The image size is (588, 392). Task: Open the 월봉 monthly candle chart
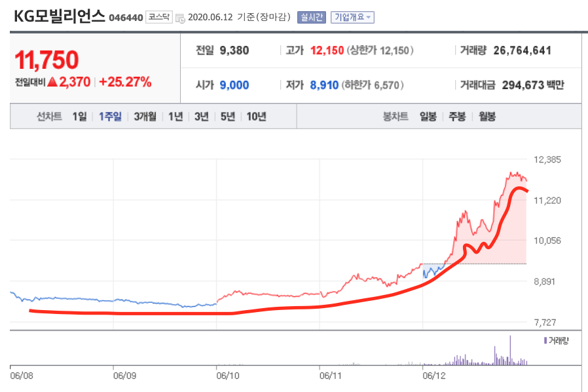(487, 117)
